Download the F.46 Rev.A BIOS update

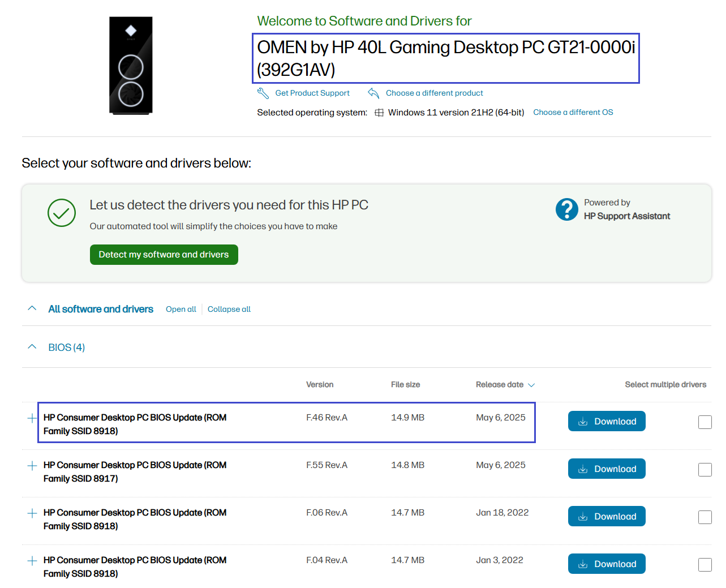click(607, 421)
